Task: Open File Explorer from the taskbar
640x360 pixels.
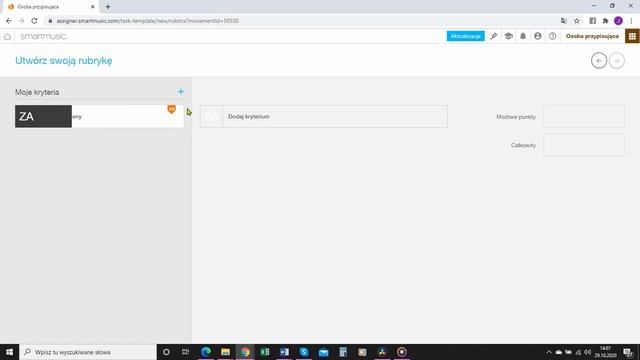Action: [225, 352]
